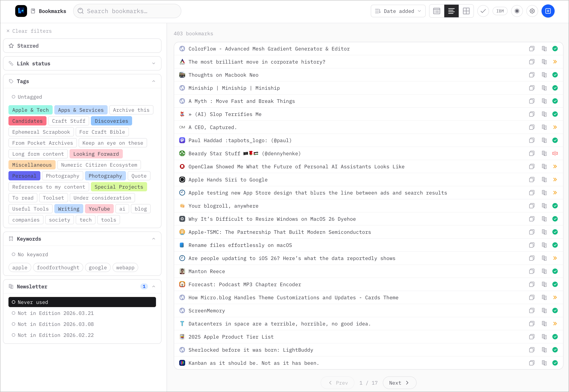Open settings via the gear icon
This screenshot has height=392, width=569.
tap(532, 11)
